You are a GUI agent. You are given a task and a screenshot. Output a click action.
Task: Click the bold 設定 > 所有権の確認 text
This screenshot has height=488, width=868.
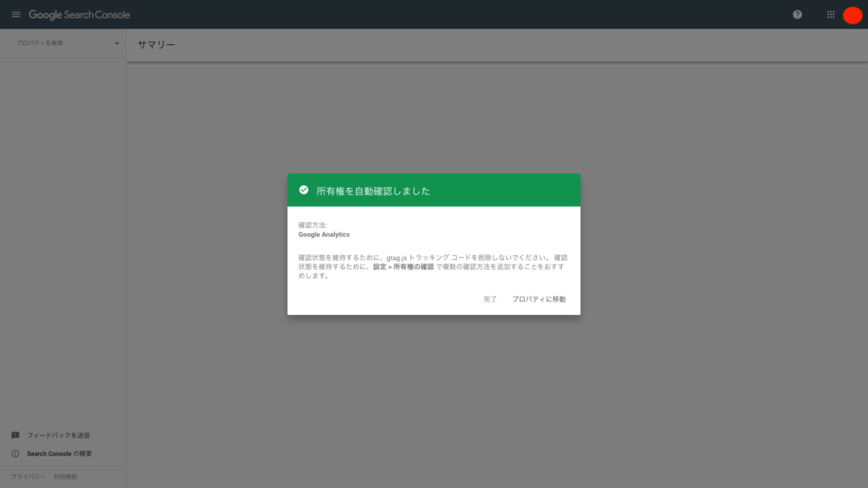(403, 267)
